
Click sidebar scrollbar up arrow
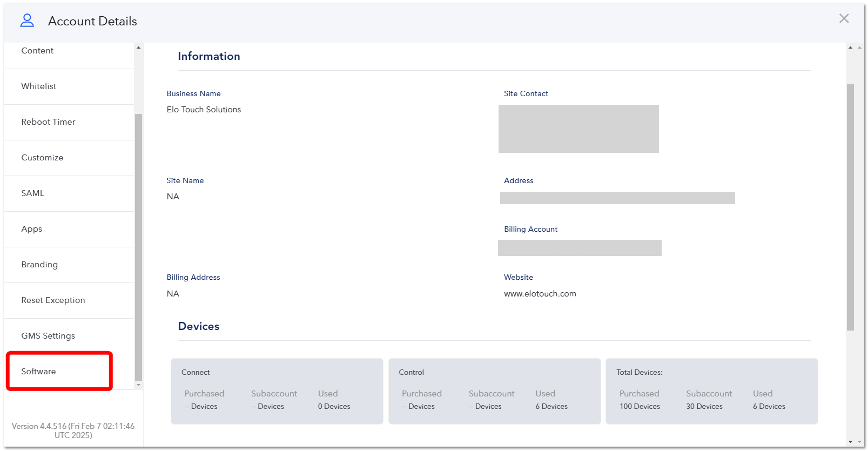coord(138,48)
